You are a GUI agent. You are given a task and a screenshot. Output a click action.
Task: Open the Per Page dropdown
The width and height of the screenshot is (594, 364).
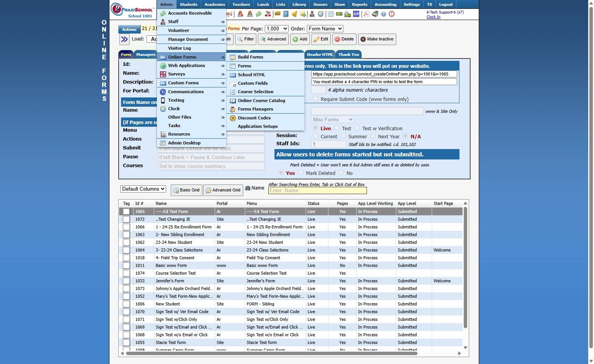click(277, 29)
